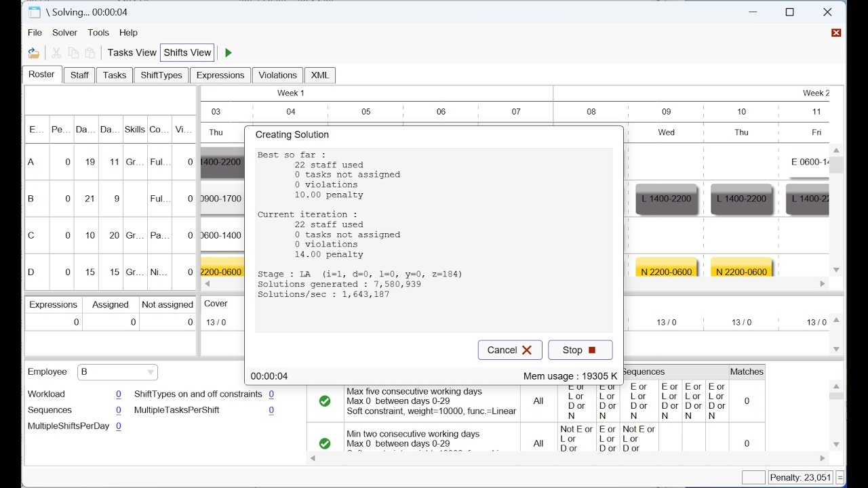Click the equals icon beside Penalty
Image resolution: width=868 pixels, height=488 pixels.
click(x=840, y=477)
